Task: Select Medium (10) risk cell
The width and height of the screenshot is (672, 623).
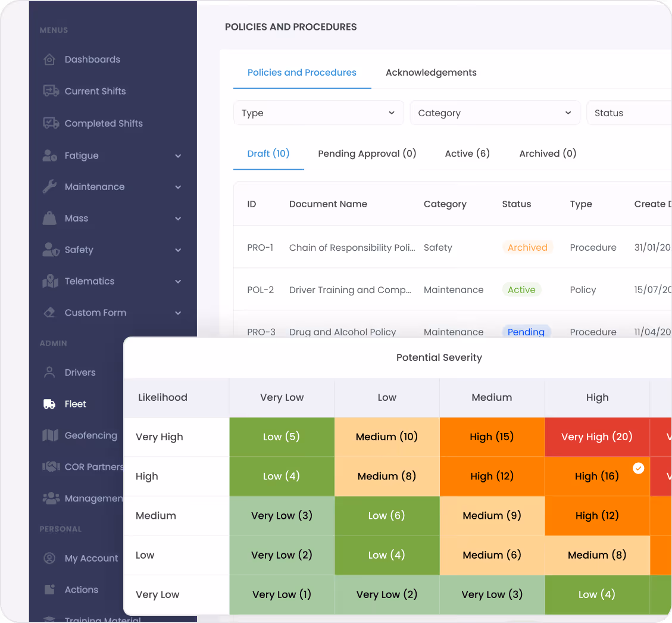Action: pos(386,437)
